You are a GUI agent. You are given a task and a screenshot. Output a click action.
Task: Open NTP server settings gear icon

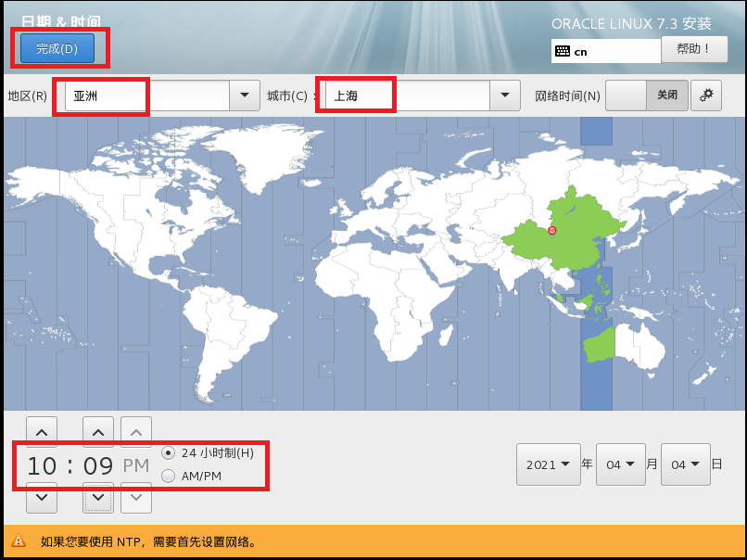[706, 95]
